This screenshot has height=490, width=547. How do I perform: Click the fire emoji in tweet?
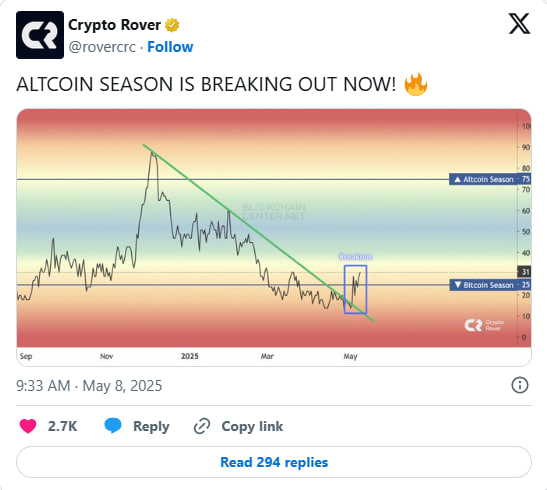coord(416,84)
